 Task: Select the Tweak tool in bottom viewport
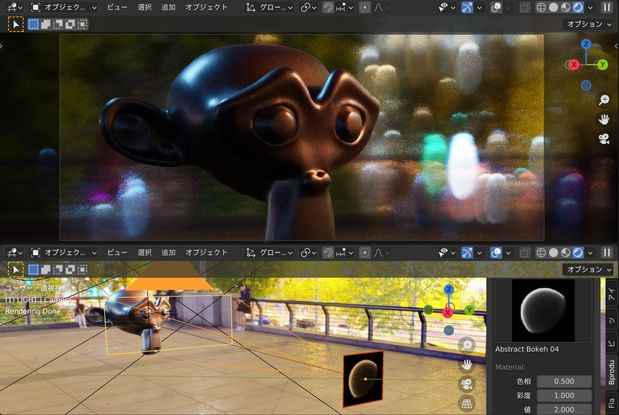(x=16, y=270)
